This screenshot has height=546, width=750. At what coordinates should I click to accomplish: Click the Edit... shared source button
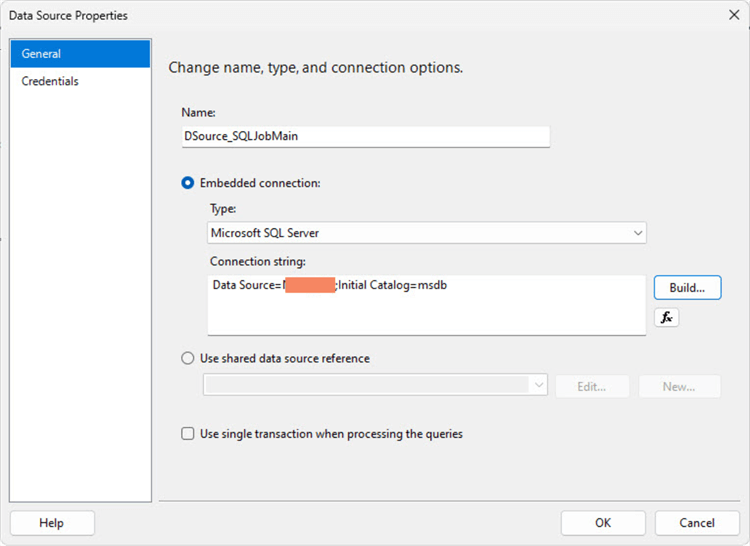(x=592, y=387)
